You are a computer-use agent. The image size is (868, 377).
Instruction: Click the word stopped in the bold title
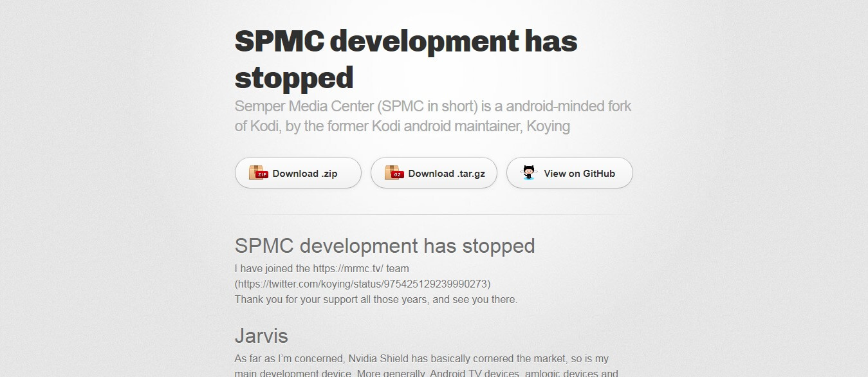pyautogui.click(x=294, y=77)
